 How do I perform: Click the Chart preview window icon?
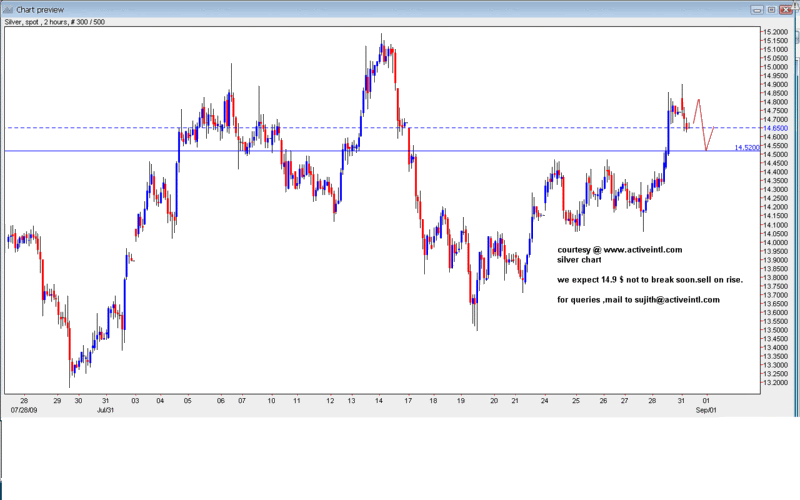9,8
